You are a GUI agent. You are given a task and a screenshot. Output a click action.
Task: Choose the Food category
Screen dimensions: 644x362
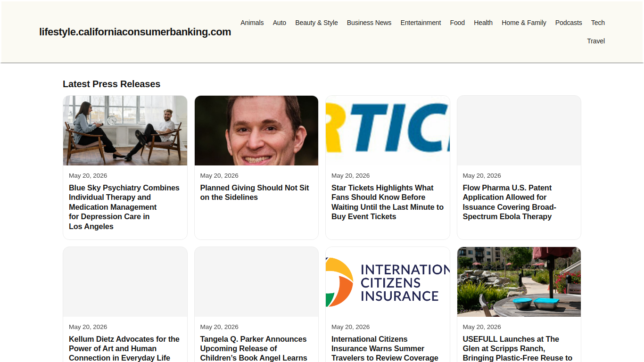point(457,23)
